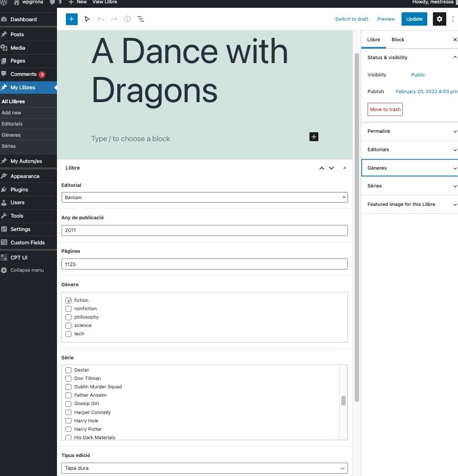Viewport: 458px width, 476px height.
Task: Click the Any de publicació field
Action: pos(204,230)
